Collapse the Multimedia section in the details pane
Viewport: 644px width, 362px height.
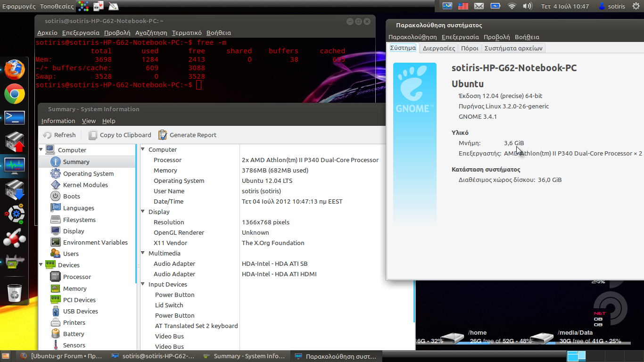(x=143, y=253)
